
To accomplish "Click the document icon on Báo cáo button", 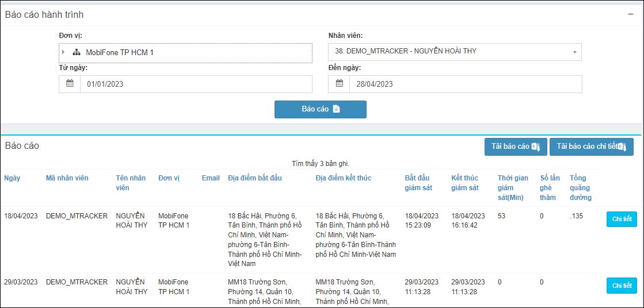I will (x=336, y=109).
